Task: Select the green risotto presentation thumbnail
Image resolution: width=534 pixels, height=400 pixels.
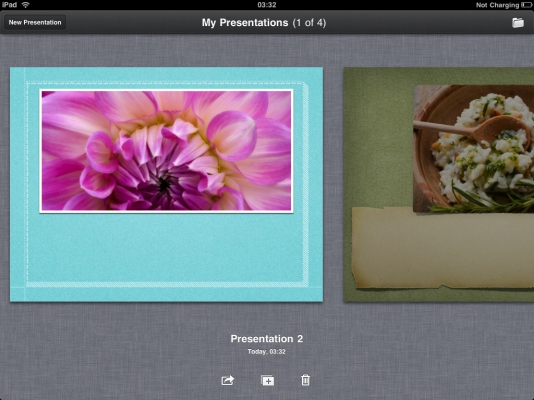Action: (x=439, y=184)
